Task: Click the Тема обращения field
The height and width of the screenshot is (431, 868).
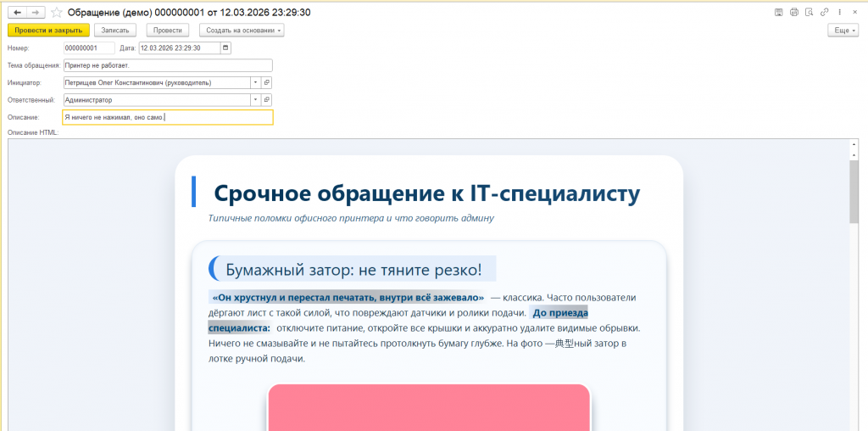Action: [168, 65]
